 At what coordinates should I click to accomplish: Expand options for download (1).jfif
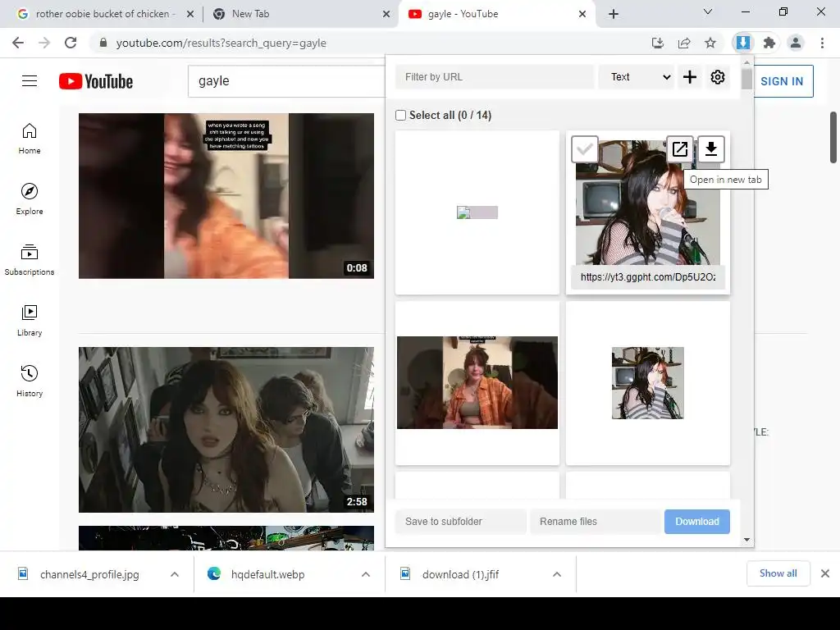click(x=557, y=574)
